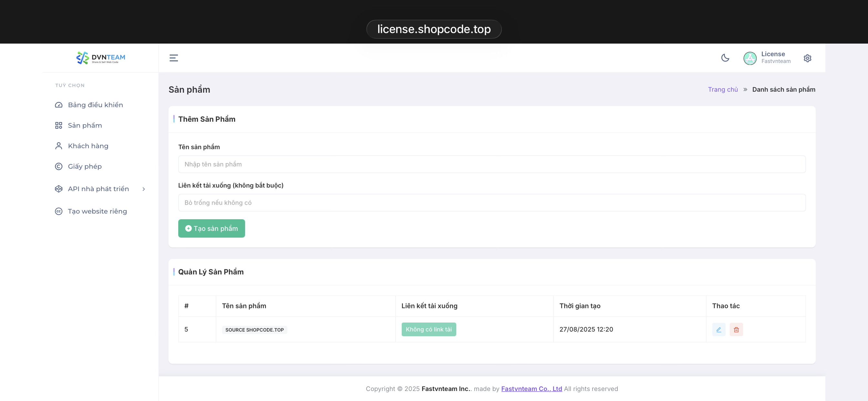
Task: Delete SOURCE SHOPCODE.TOP with trash icon
Action: [x=736, y=329]
